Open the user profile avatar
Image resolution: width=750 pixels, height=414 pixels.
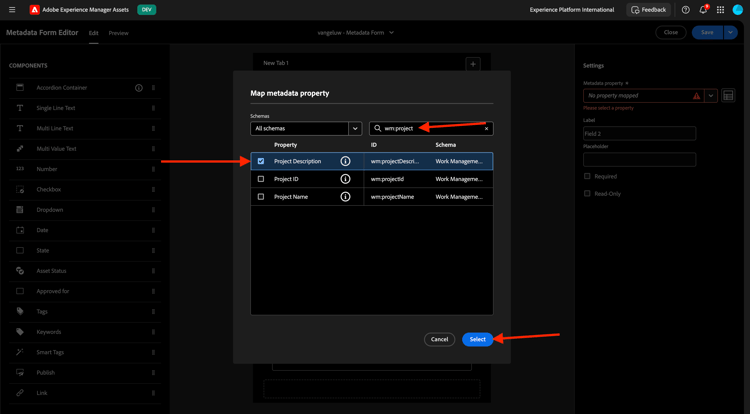pyautogui.click(x=738, y=10)
